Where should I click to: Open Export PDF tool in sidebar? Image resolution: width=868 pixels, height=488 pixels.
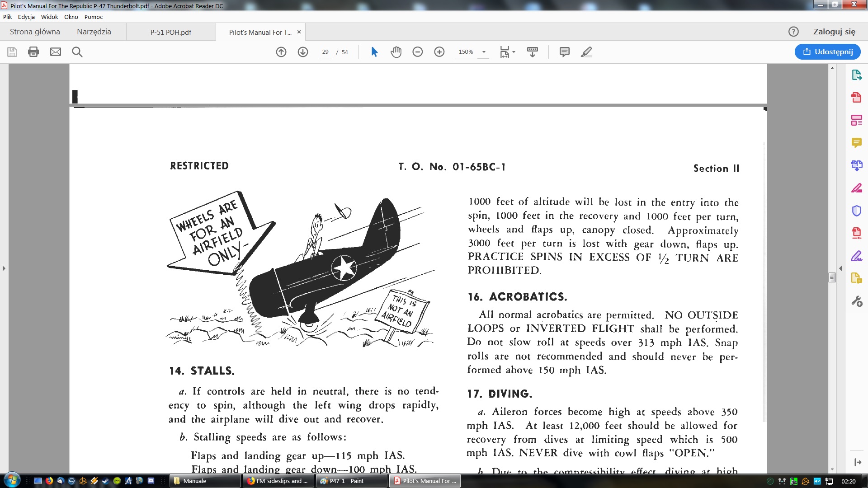click(x=857, y=75)
